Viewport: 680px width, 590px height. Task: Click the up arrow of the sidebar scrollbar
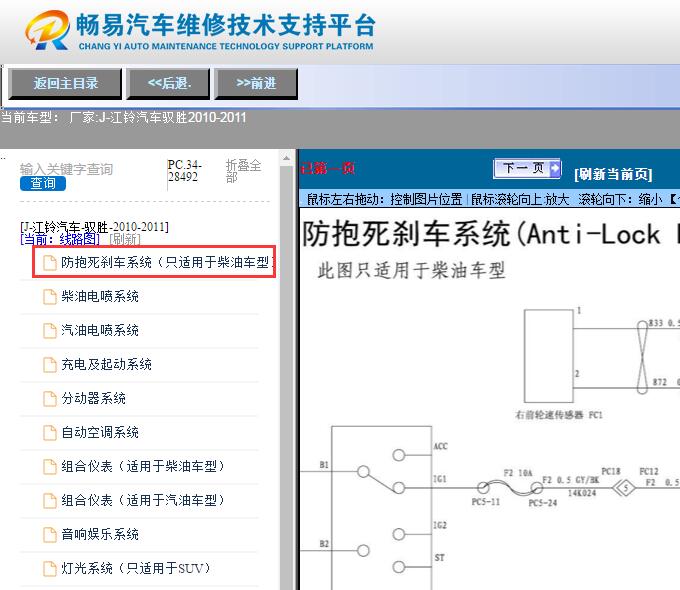(x=286, y=158)
